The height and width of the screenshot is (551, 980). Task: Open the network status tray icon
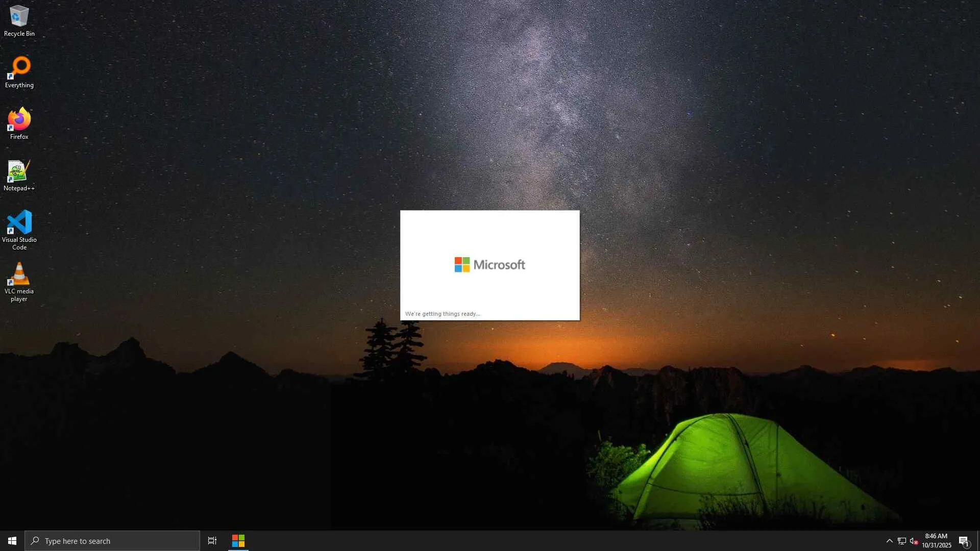(x=902, y=541)
